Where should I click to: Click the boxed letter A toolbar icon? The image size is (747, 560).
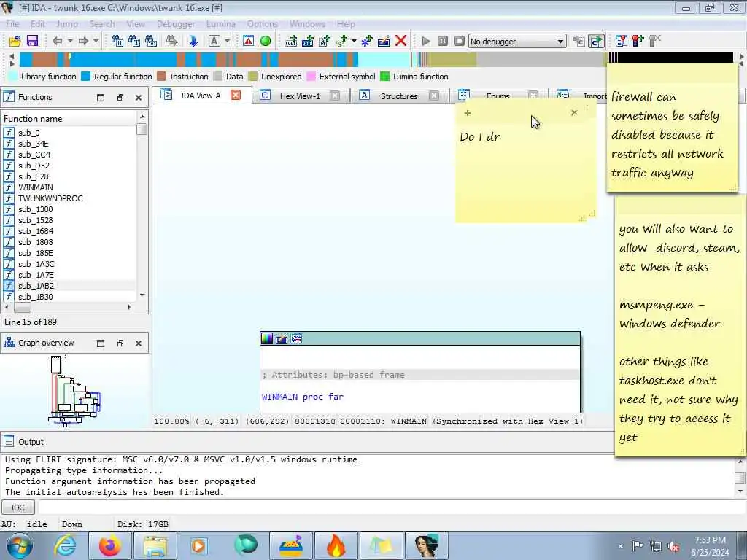tap(214, 41)
